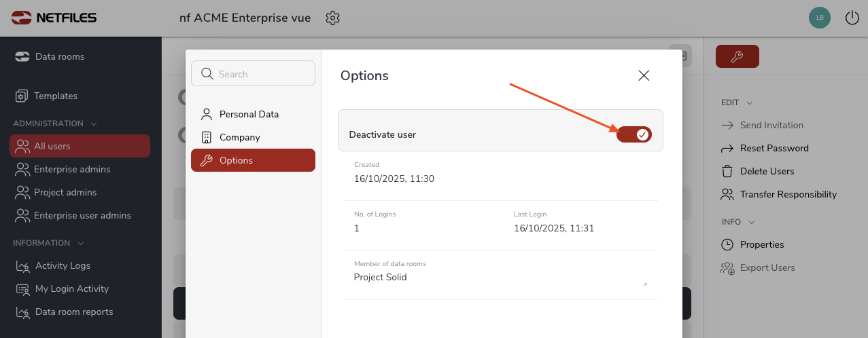Image resolution: width=868 pixels, height=338 pixels.
Task: Collapse the Administration section
Action: point(94,124)
